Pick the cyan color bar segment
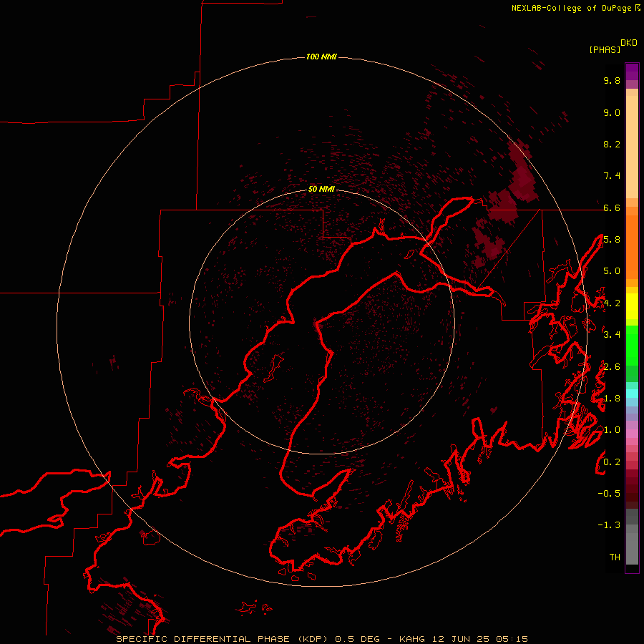 tap(632, 394)
